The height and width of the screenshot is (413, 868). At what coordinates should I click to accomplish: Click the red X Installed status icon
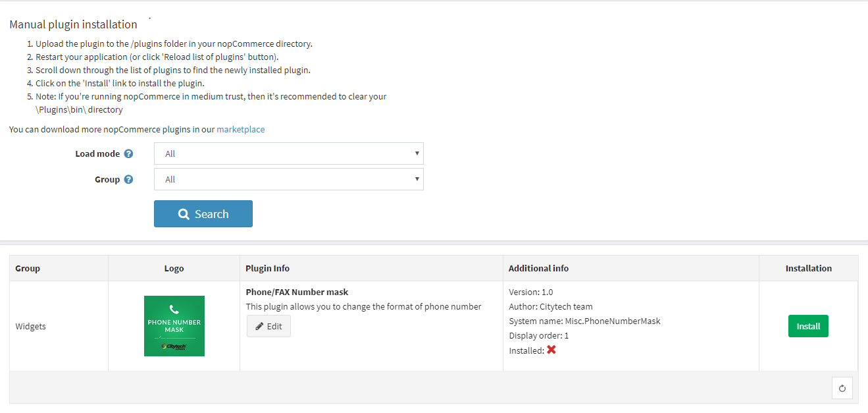point(551,350)
